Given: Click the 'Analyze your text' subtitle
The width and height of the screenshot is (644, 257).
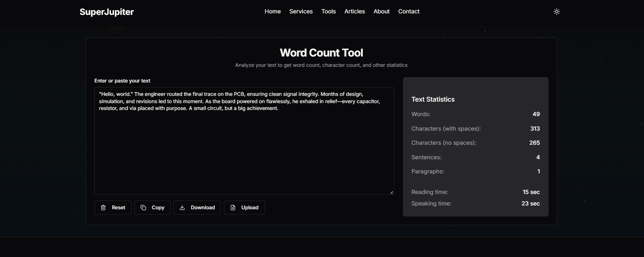Looking at the screenshot, I should (321, 65).
